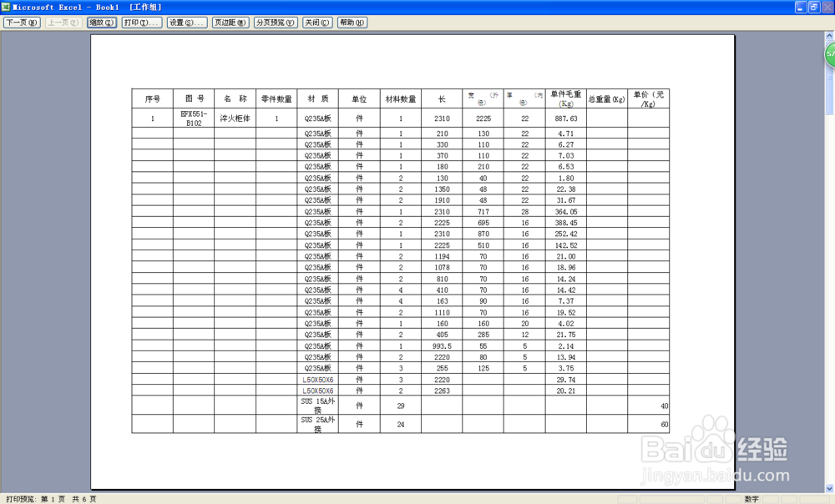The width and height of the screenshot is (835, 504).
Task: Click header cell 材 质
Action: tap(318, 99)
